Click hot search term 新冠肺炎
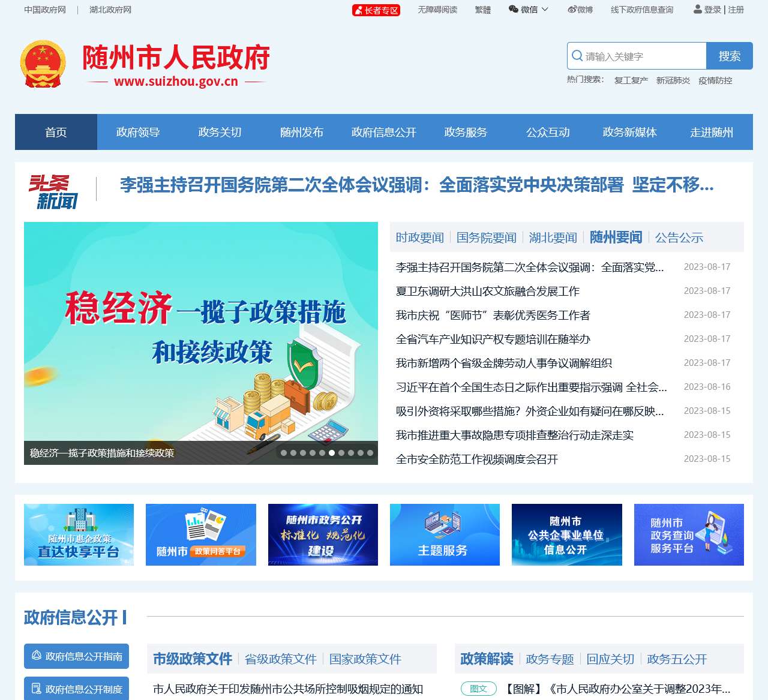Image resolution: width=768 pixels, height=700 pixels. pos(673,80)
